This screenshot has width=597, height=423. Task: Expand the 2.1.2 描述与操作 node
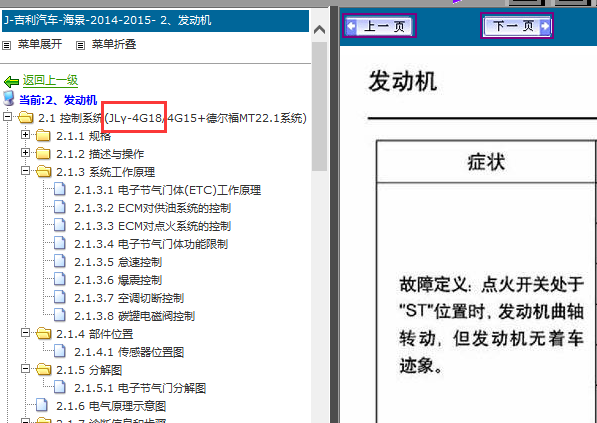[25, 152]
